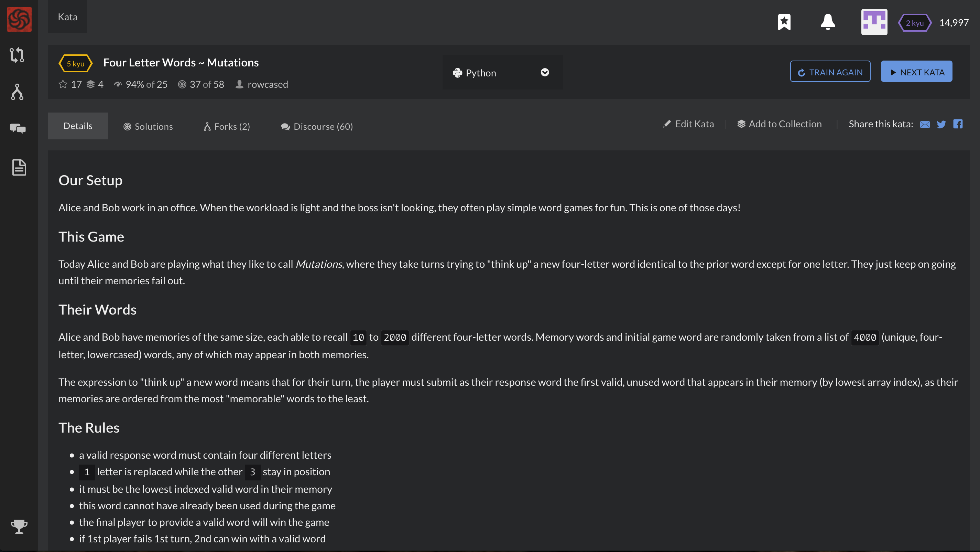Open the bookmarked kata icon in the header
The height and width of the screenshot is (552, 980).
pos(784,22)
